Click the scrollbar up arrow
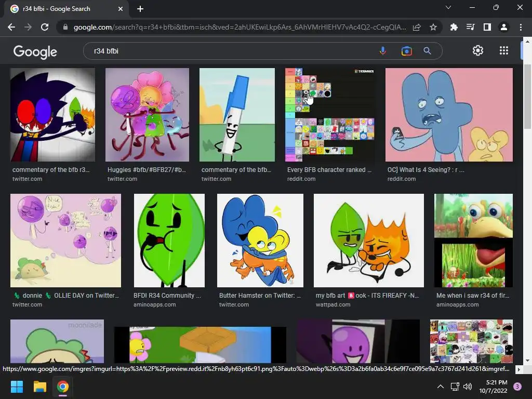532x399 pixels. click(x=527, y=42)
